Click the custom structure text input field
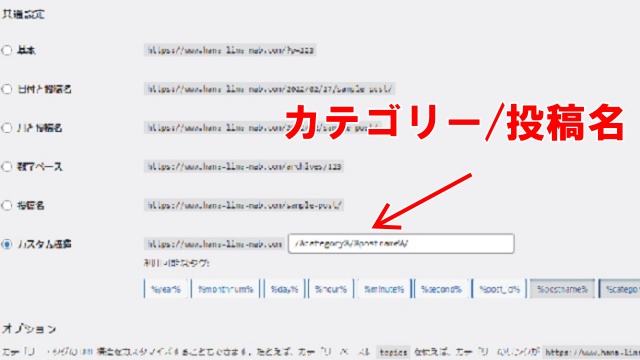Viewport: 640px width, 360px height. [401, 244]
